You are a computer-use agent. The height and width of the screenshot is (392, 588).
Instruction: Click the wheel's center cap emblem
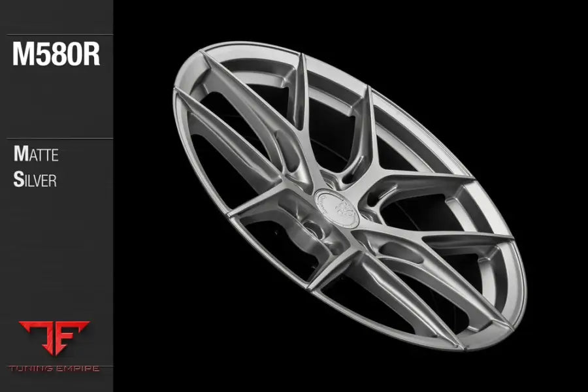click(336, 208)
